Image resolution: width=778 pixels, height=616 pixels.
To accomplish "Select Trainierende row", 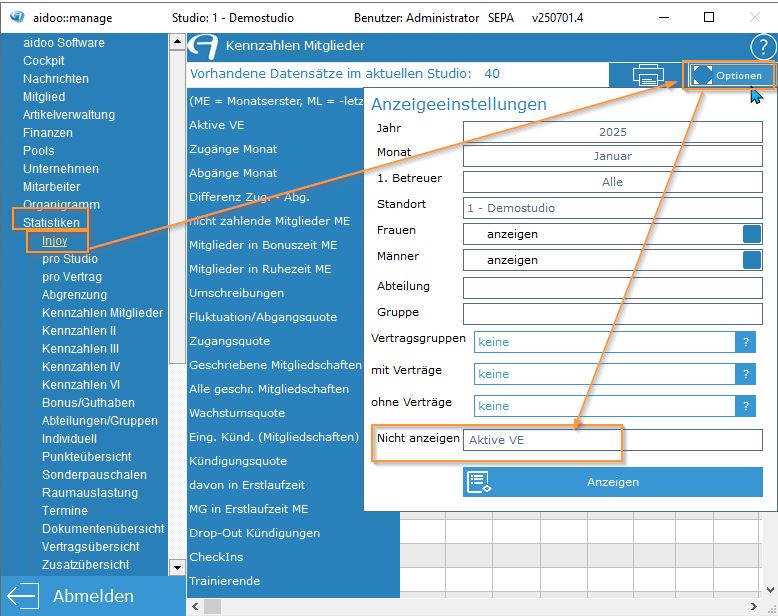I will [225, 581].
